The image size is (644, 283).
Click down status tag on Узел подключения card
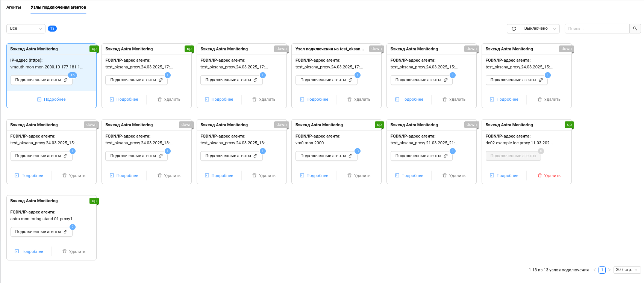tap(376, 49)
